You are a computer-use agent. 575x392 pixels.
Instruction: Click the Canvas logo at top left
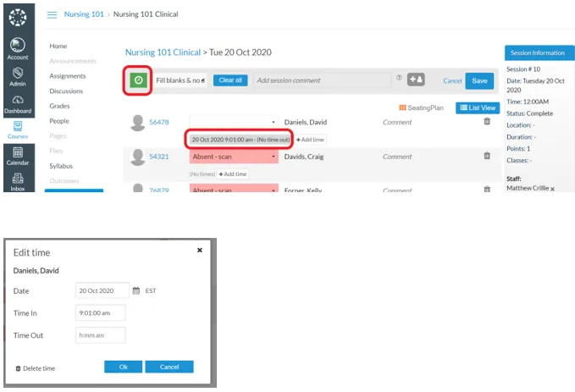click(18, 17)
